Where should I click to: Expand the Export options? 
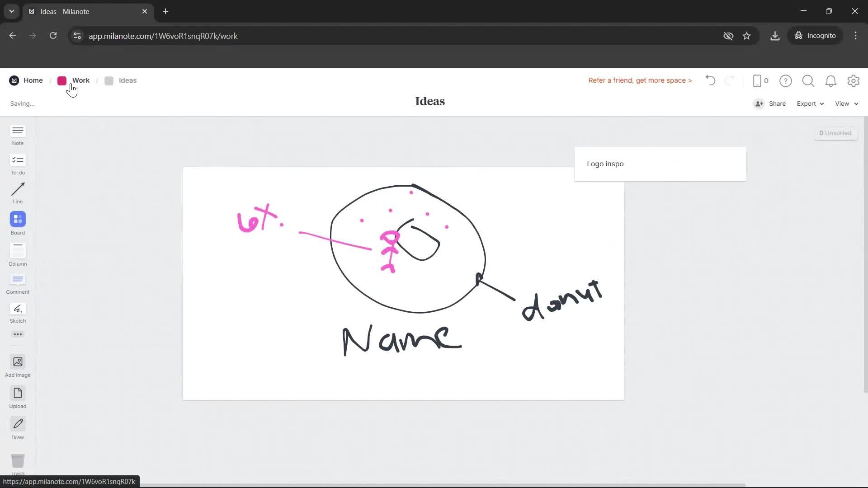pos(809,103)
